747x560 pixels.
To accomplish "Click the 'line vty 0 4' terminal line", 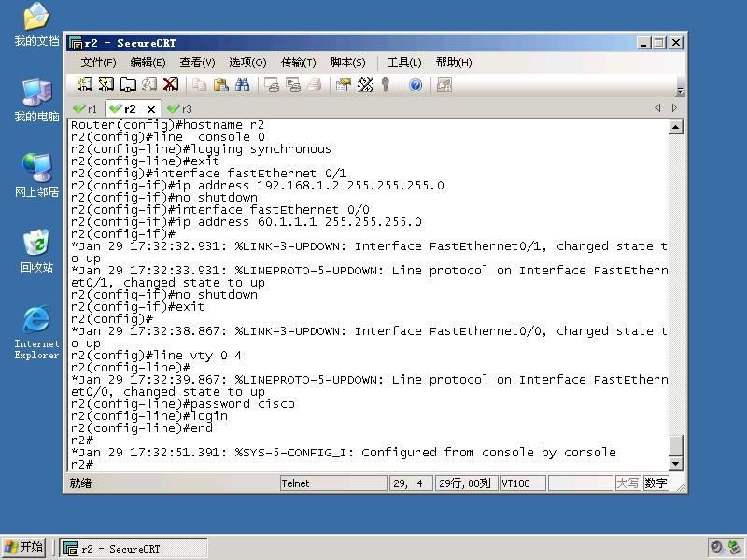I will click(156, 356).
